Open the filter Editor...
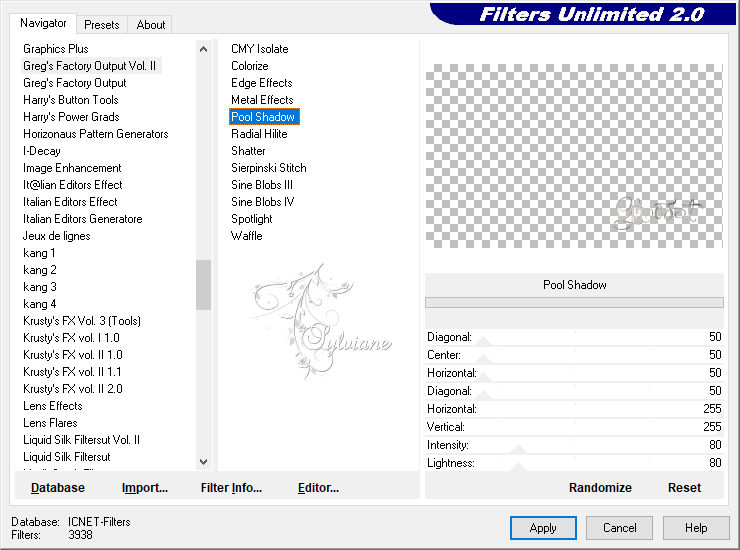Image resolution: width=740 pixels, height=550 pixels. [318, 488]
